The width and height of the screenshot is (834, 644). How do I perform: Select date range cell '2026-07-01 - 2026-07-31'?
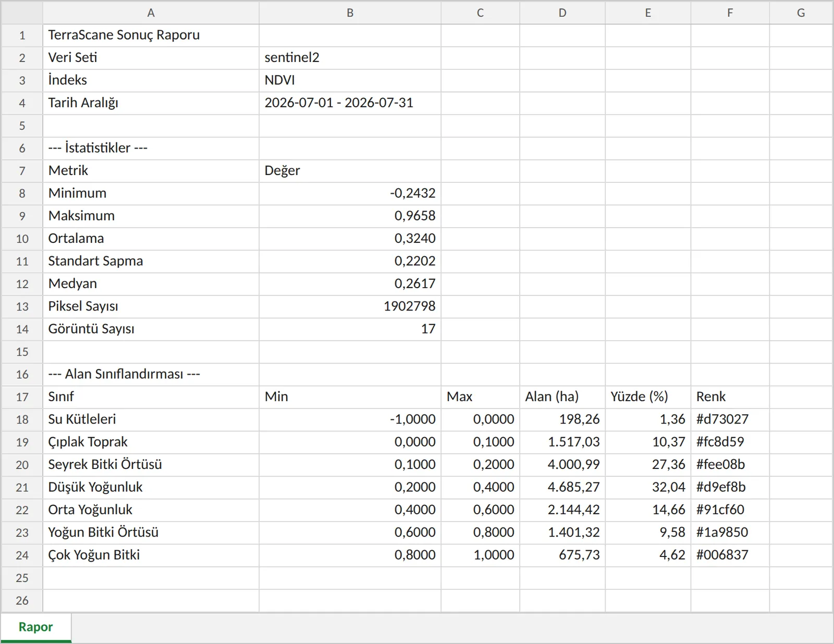(x=350, y=103)
